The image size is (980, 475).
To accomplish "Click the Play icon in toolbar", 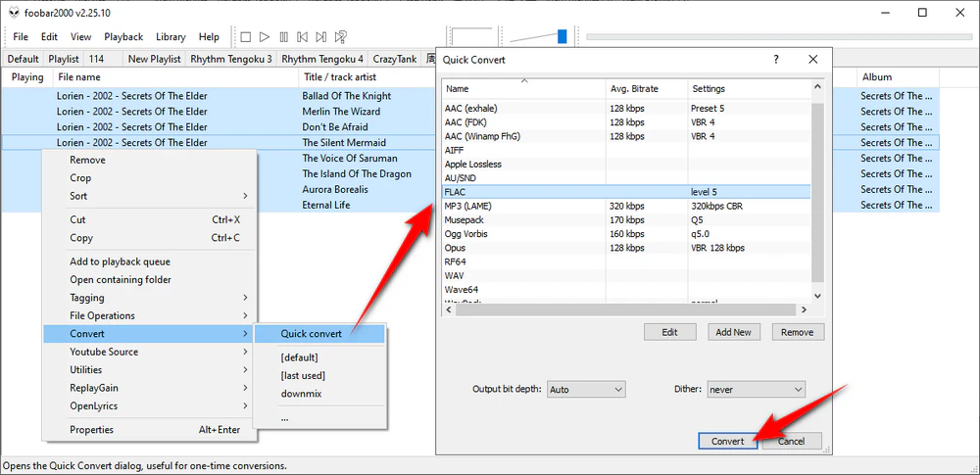I will pos(265,37).
